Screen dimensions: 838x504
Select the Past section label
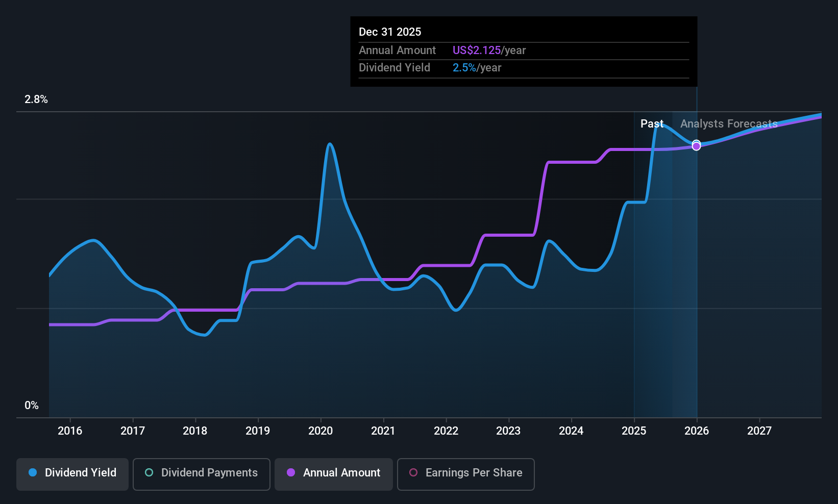coord(652,123)
